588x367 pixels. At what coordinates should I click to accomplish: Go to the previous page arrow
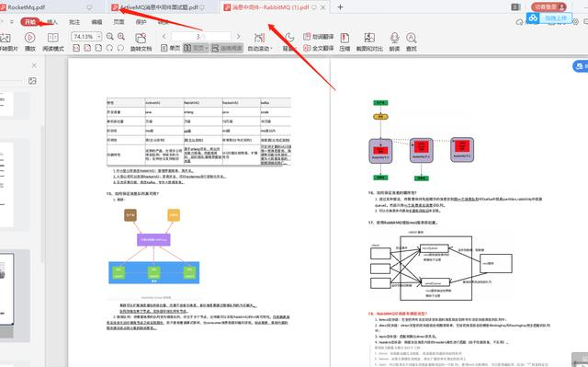pos(164,37)
